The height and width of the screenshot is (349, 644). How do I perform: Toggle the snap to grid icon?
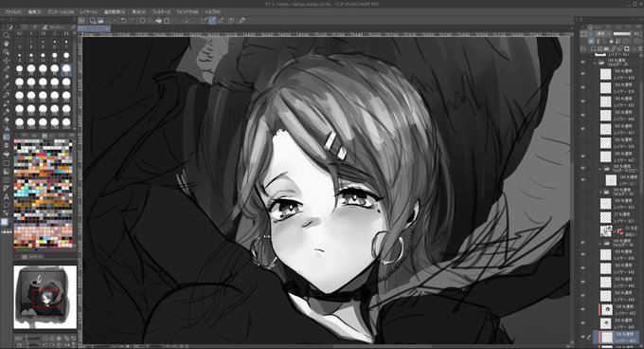coord(222,20)
